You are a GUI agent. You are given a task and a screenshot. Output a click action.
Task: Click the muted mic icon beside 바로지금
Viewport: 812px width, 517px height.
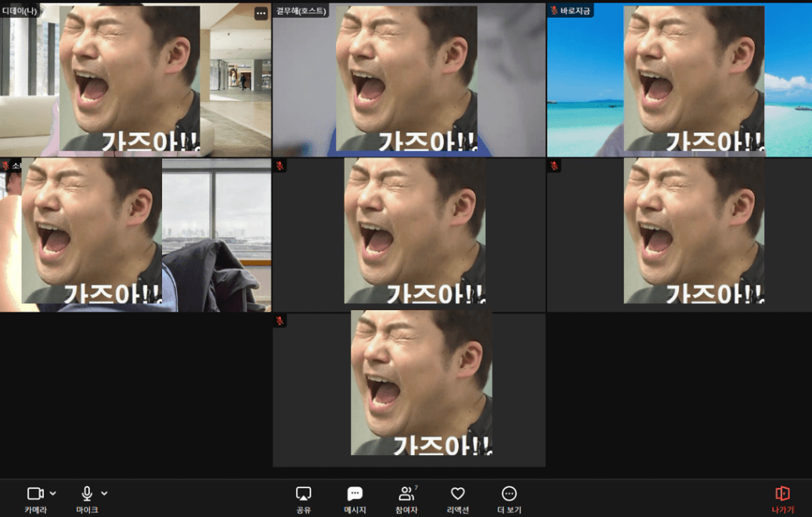[554, 11]
